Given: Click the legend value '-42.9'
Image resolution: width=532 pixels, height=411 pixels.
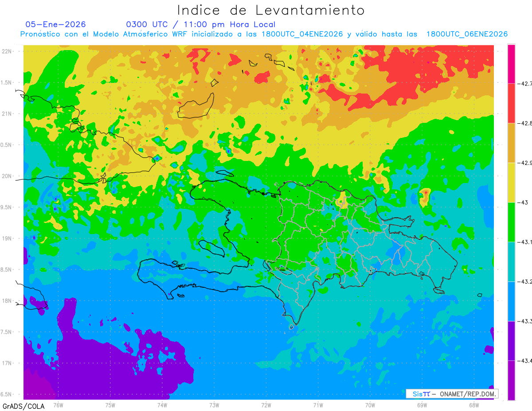Looking at the screenshot, I should (x=524, y=163).
